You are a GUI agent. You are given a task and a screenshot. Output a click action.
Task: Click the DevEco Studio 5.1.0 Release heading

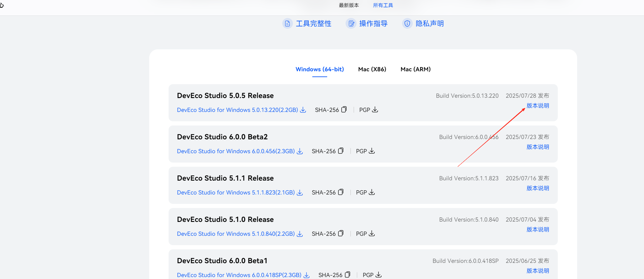(x=225, y=220)
